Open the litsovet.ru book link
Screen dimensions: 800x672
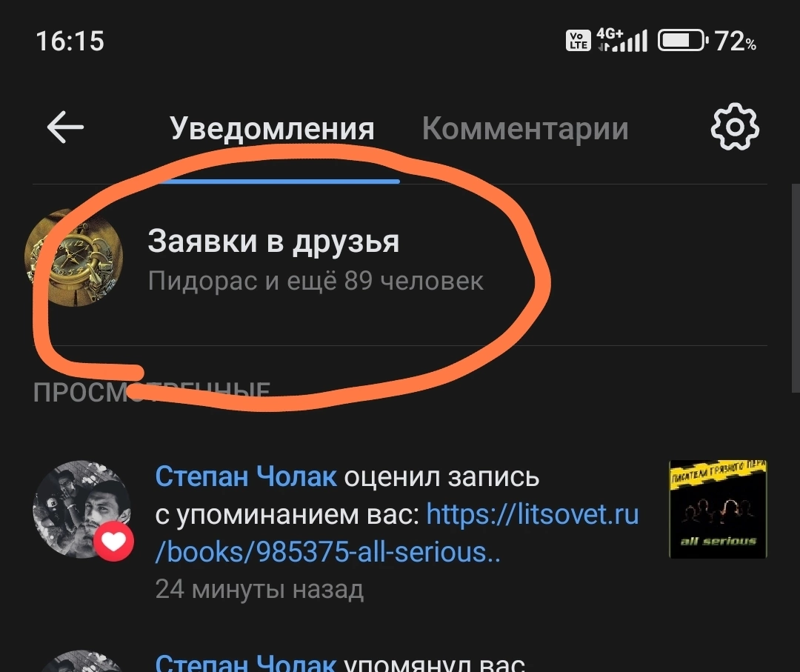tap(397, 533)
